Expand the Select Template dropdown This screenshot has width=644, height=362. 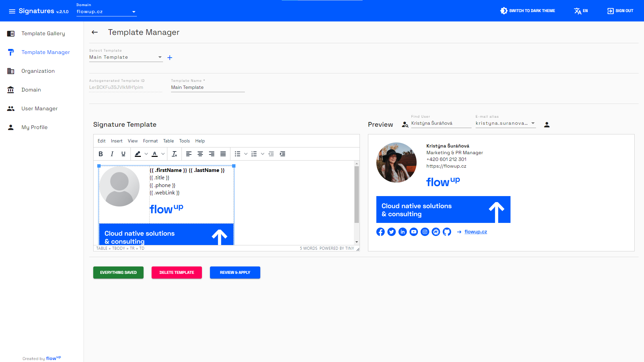pos(160,57)
